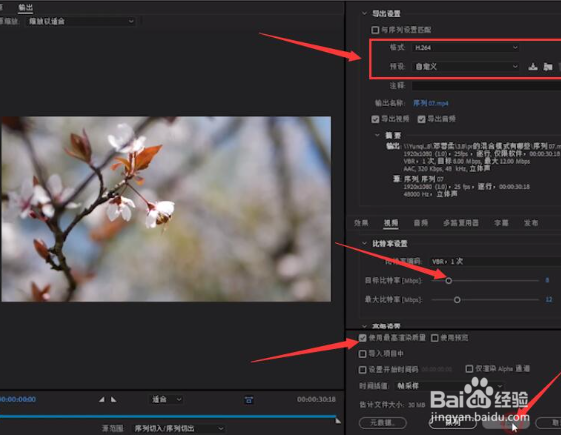
Task: Click the output name link 序列 07.mp4
Action: click(430, 103)
